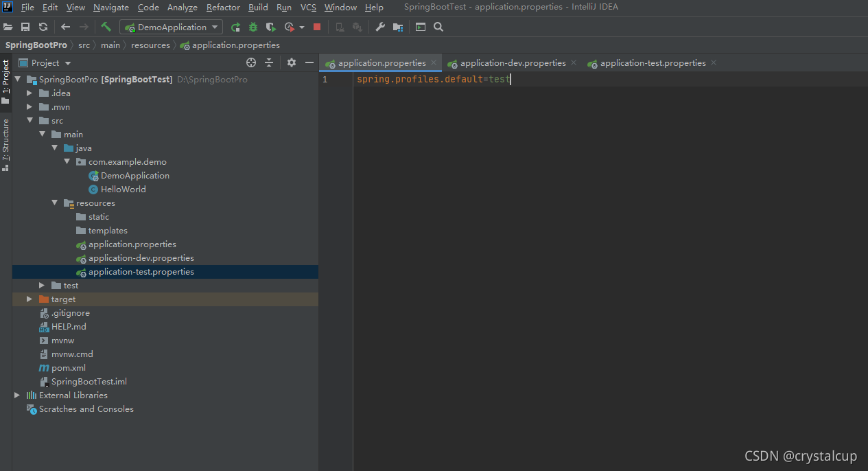
Task: Collapse the SpringBootPro root node
Action: 17,79
